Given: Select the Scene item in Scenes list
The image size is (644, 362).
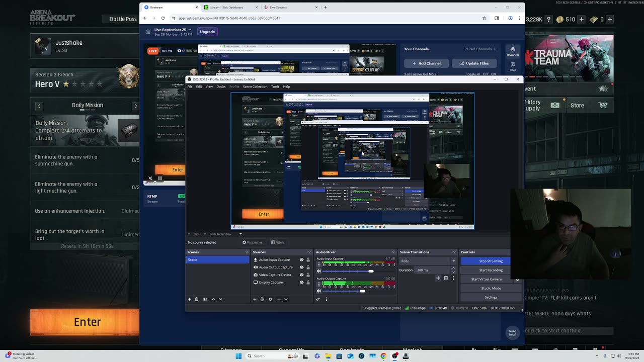Looking at the screenshot, I should click(217, 260).
